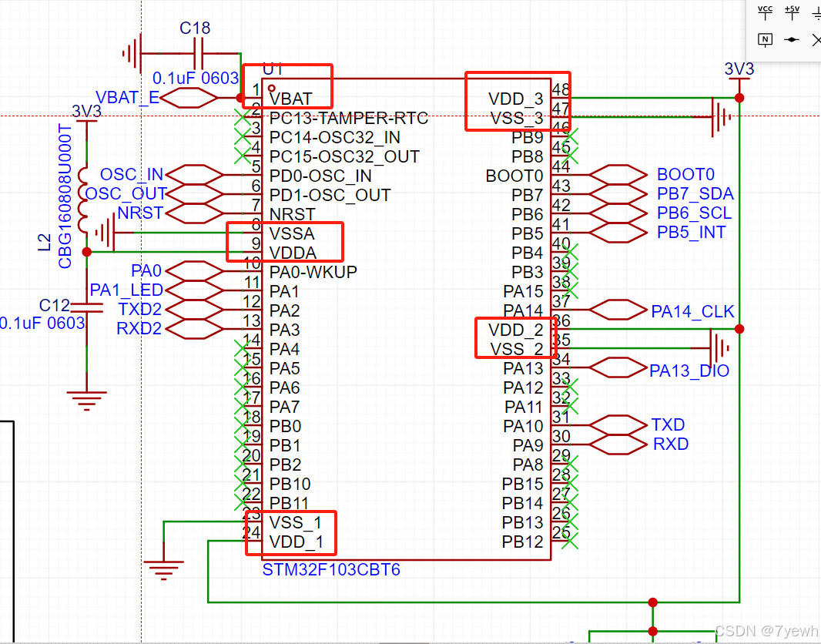Click the PD0-OSC_IN pin name
This screenshot has height=644, width=821.
[x=320, y=176]
